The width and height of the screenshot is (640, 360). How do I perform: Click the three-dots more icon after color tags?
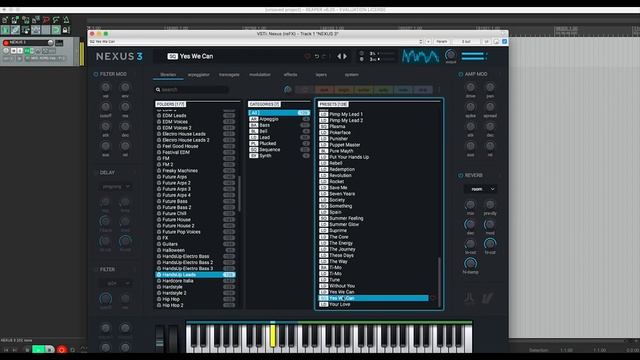pos(439,89)
